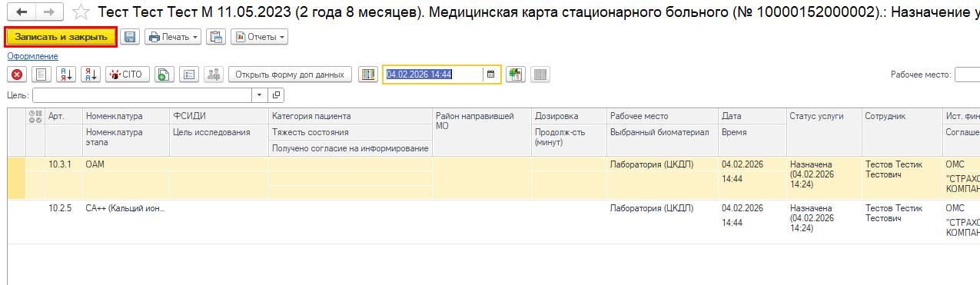This screenshot has height=285, width=980.
Task: Go back using the left arrow
Action: pos(22,12)
